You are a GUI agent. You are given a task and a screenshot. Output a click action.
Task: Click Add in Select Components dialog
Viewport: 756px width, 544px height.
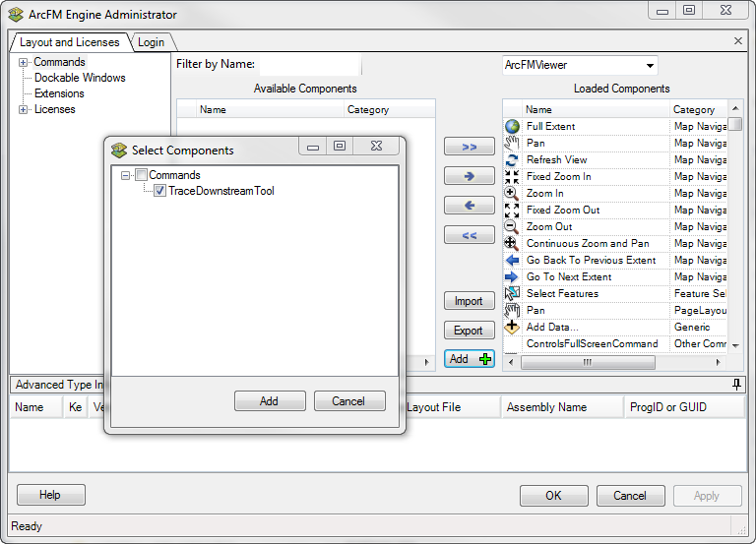(270, 401)
